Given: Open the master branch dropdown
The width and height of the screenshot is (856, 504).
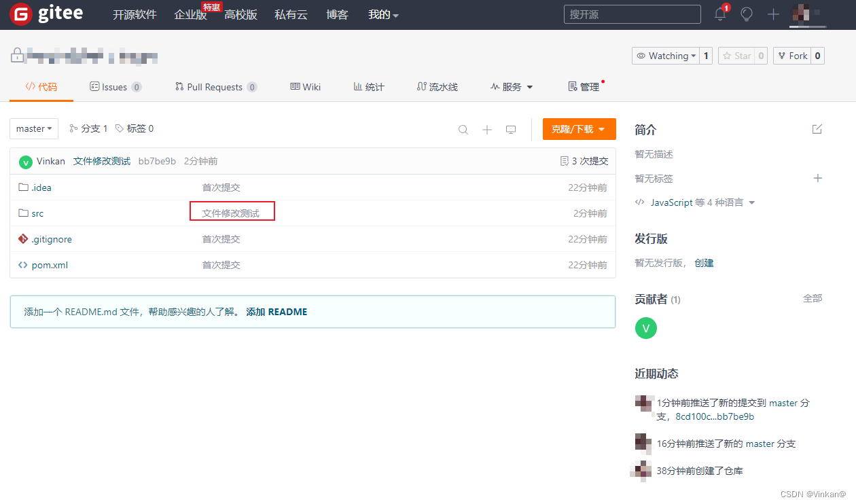Looking at the screenshot, I should (33, 128).
